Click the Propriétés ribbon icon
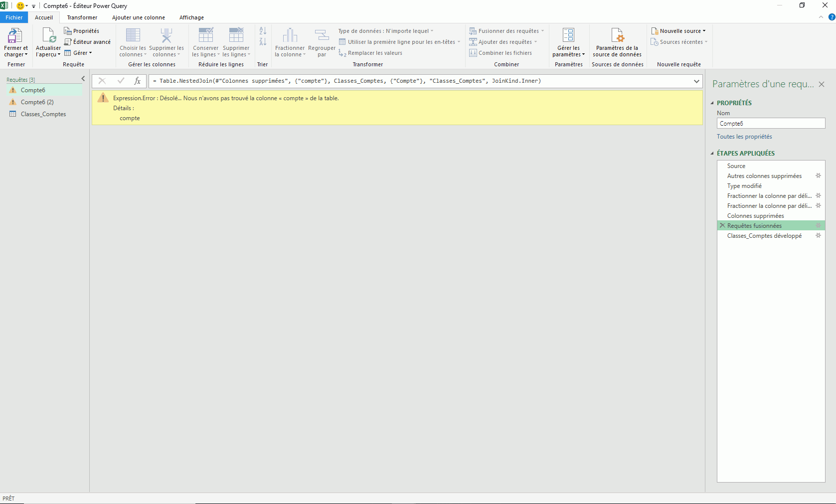This screenshot has height=504, width=836. pyautogui.click(x=82, y=31)
